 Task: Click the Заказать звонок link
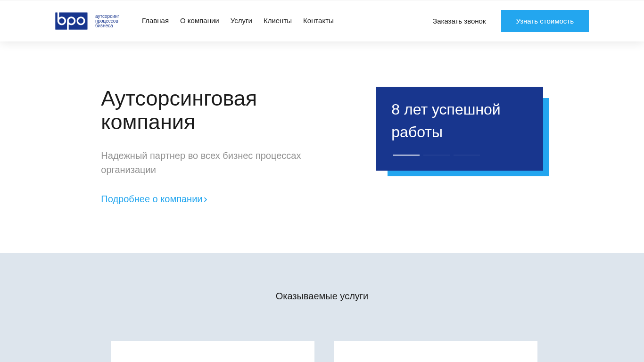pos(459,21)
